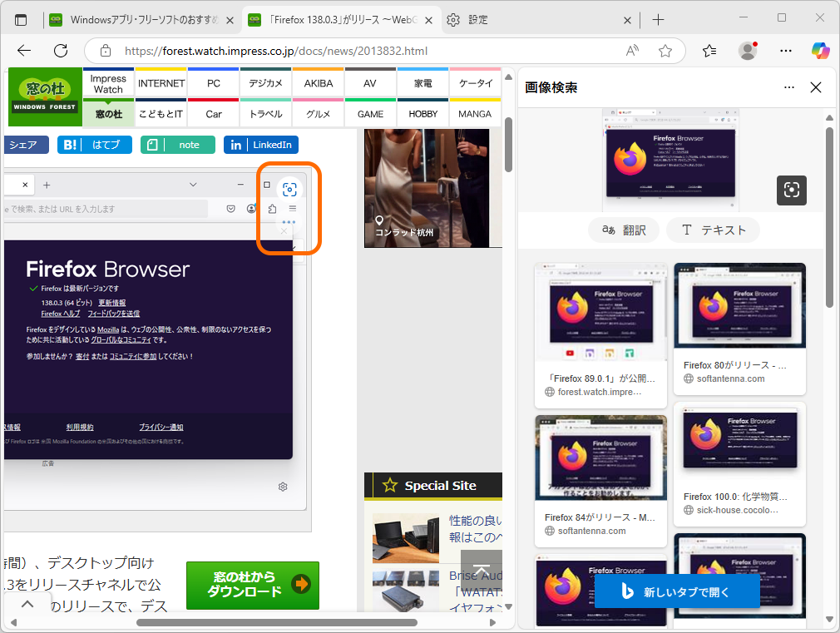840x633 pixels.
Task: Click the 窓の杜からダウンロード green button
Action: (252, 586)
